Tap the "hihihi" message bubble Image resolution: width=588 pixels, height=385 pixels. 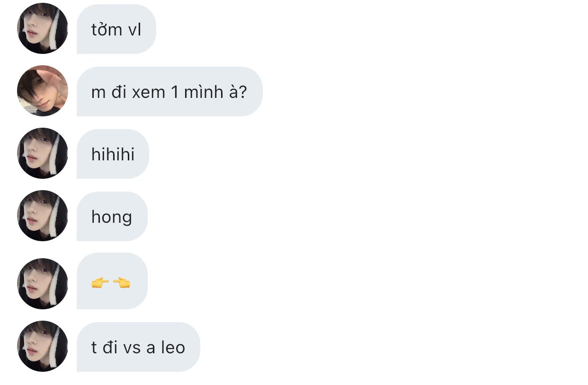113,154
